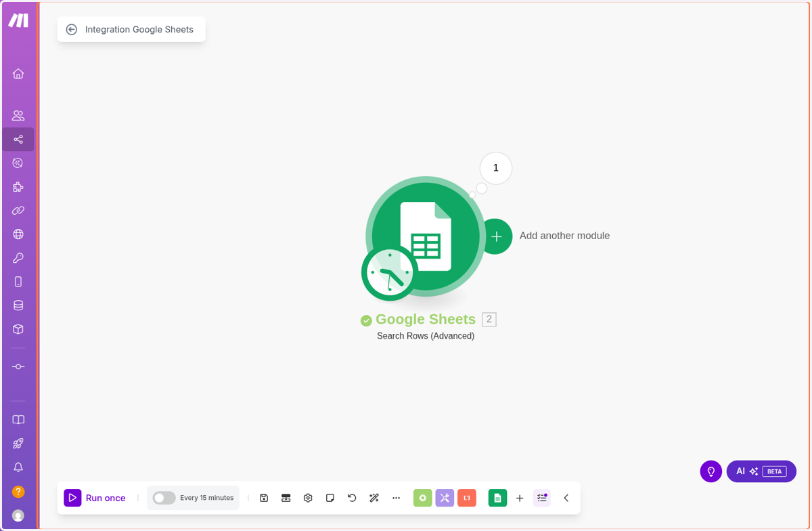Open the Make logo home link
812x531 pixels.
pos(18,20)
